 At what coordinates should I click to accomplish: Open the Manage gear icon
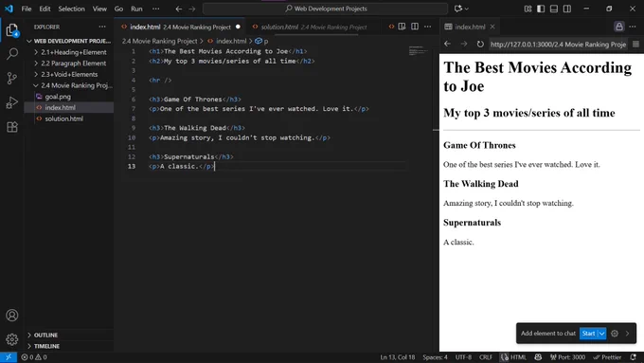(12, 339)
